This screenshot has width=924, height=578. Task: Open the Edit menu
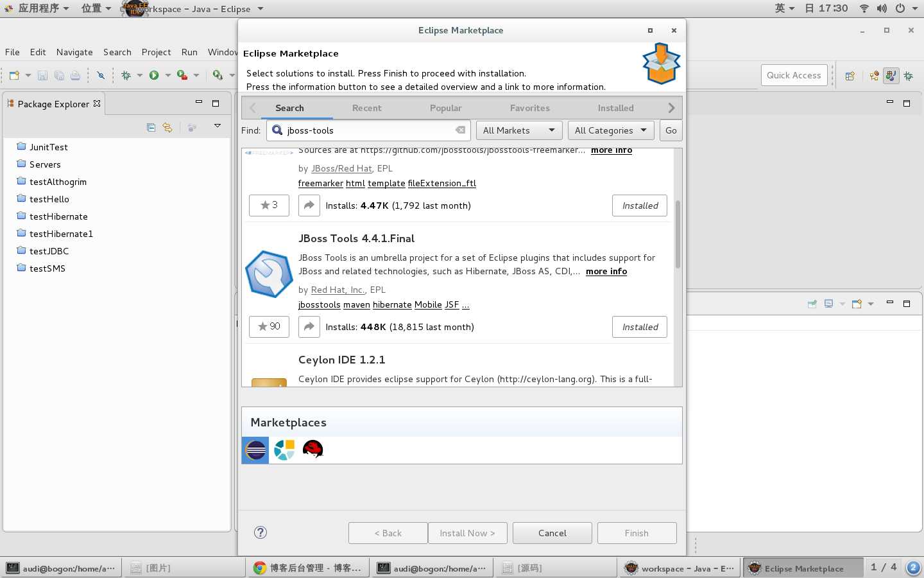(38, 52)
